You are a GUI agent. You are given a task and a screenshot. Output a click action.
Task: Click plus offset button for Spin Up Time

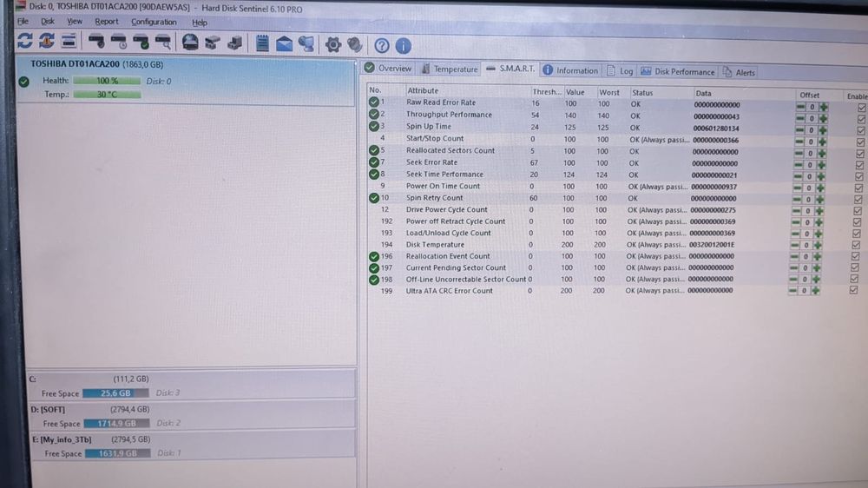pos(823,130)
